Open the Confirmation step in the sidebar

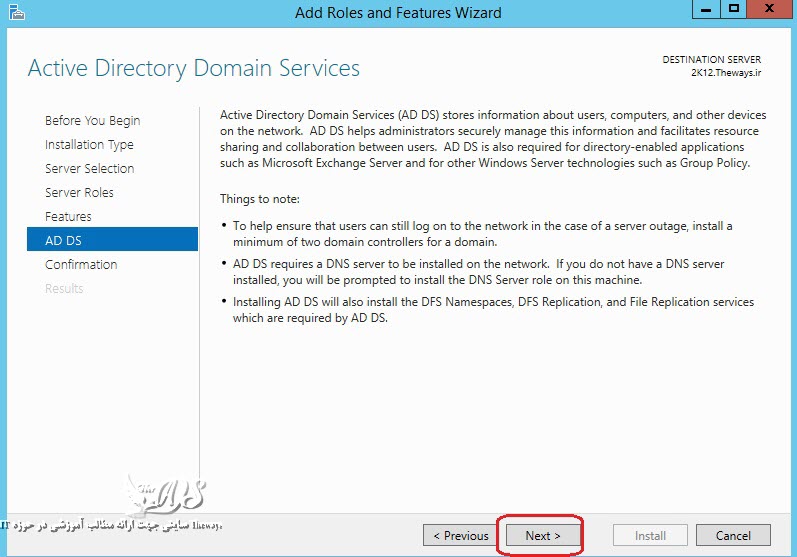pos(81,264)
